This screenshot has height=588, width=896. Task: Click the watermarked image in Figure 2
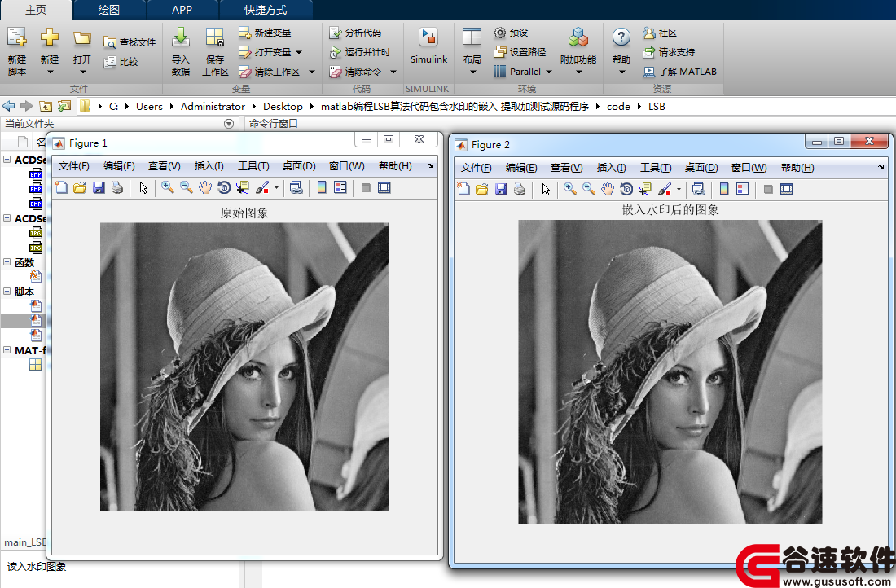coord(670,371)
